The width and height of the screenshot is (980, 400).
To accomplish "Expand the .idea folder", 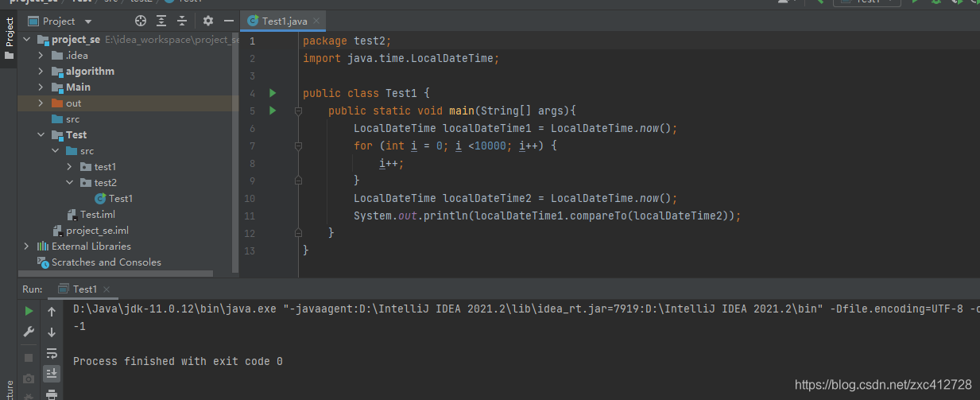I will tap(41, 55).
